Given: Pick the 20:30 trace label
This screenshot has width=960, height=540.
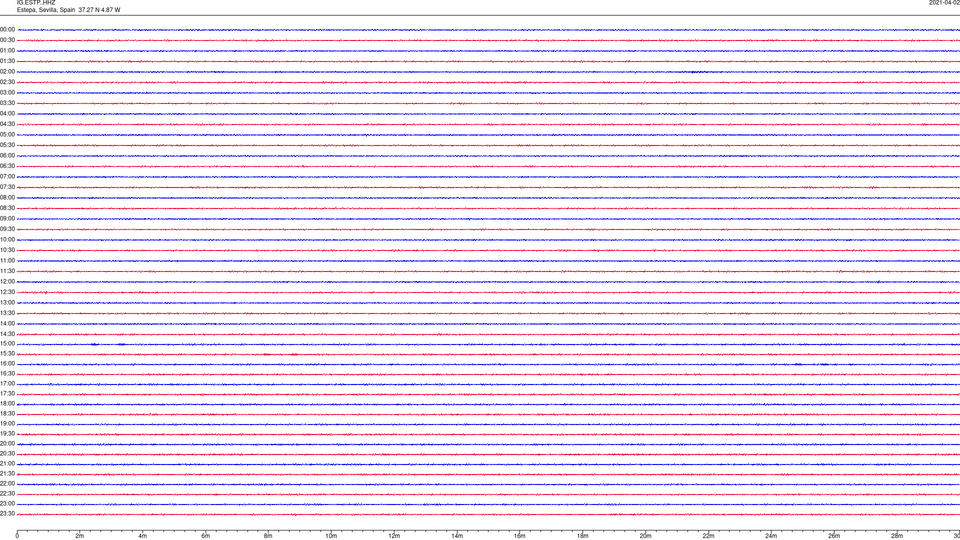Looking at the screenshot, I should pyautogui.click(x=7, y=454).
